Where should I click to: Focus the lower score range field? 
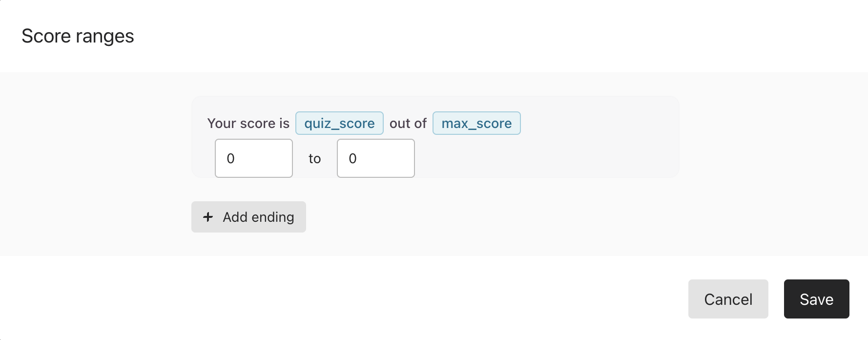[254, 158]
